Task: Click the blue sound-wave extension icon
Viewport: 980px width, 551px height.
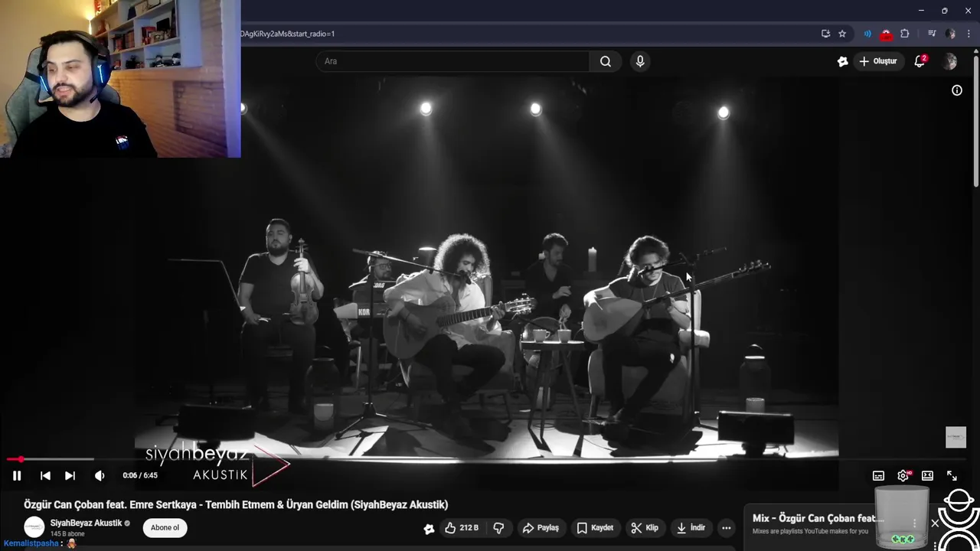Action: point(867,34)
